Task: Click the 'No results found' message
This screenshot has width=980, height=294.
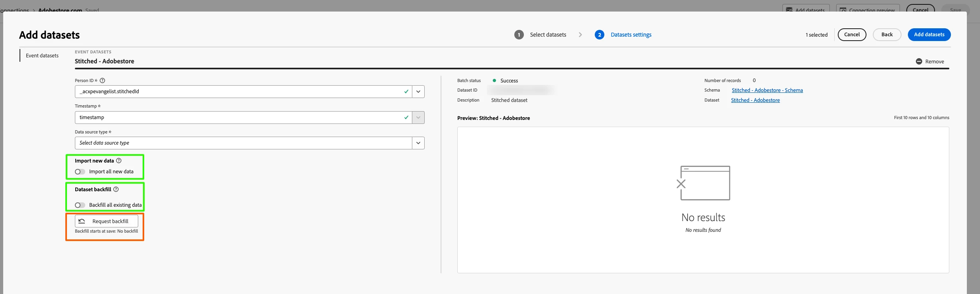Action: point(703,230)
